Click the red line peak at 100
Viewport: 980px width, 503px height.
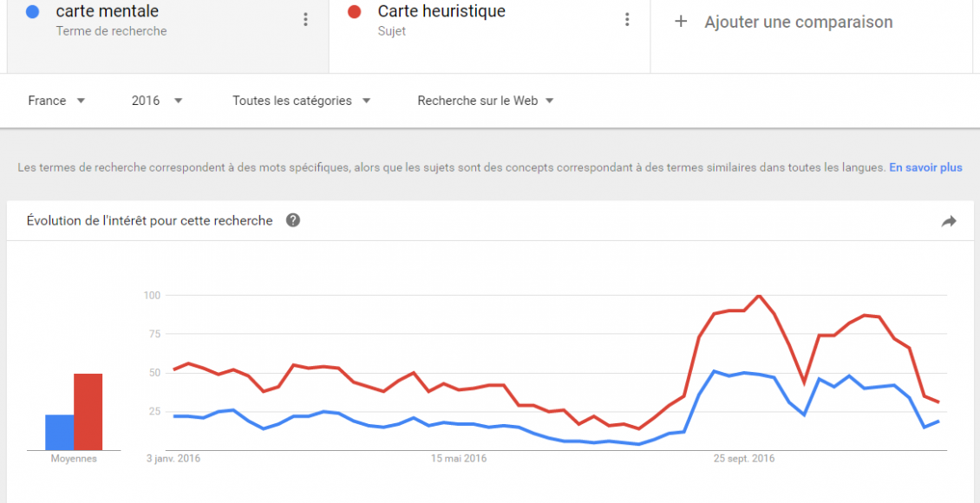tap(759, 296)
